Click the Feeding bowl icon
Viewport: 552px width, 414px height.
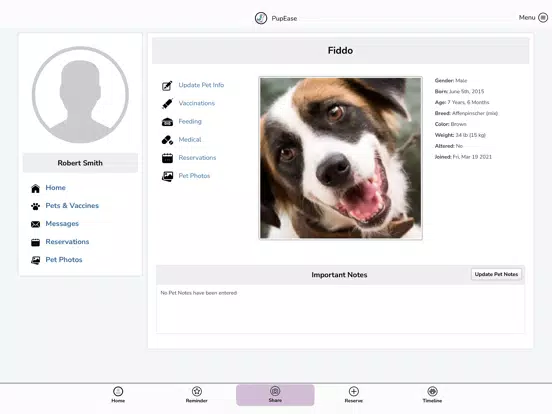pyautogui.click(x=167, y=122)
